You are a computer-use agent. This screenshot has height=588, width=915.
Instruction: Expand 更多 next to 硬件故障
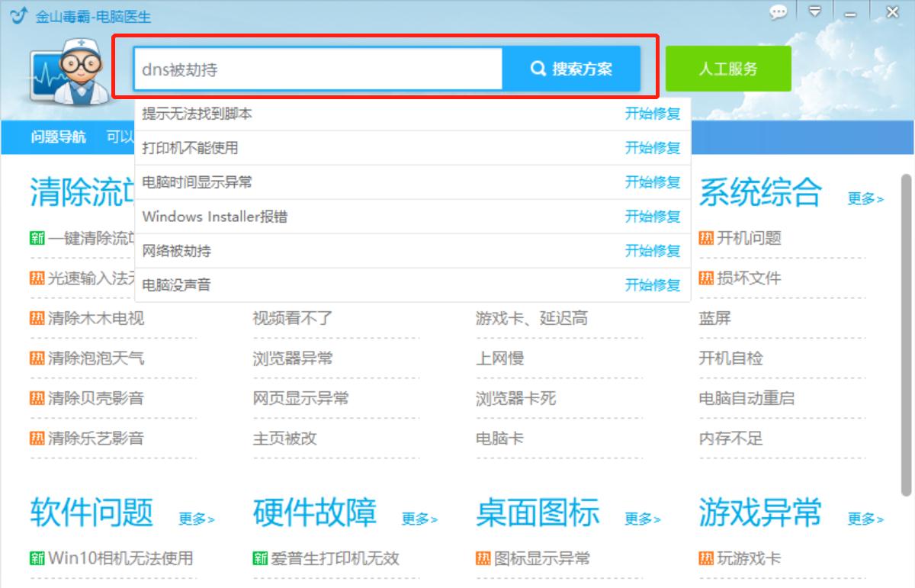click(x=419, y=519)
